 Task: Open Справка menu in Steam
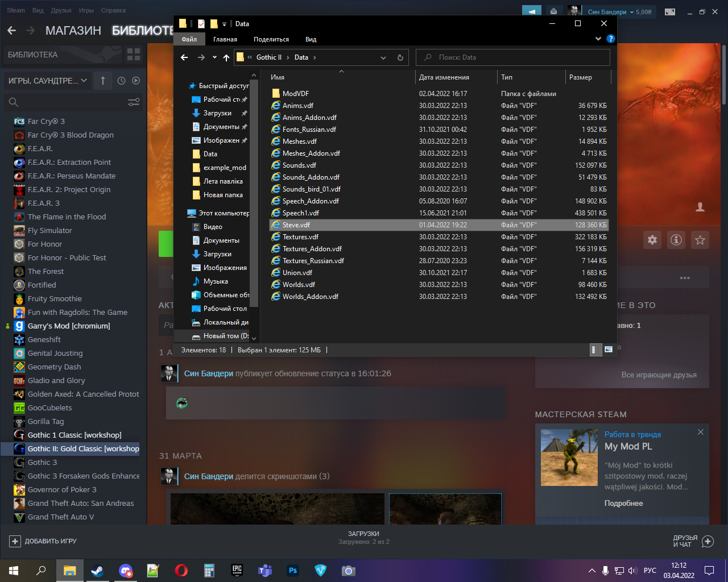point(113,10)
